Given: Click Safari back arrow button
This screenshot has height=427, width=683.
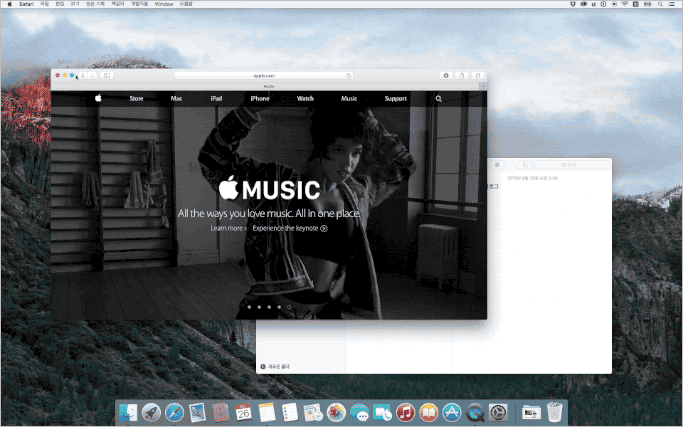Looking at the screenshot, I should (83, 75).
